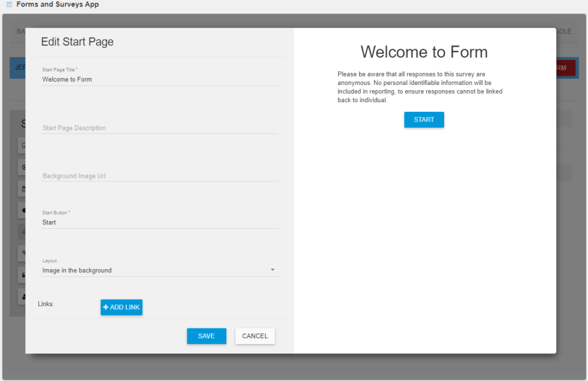
Task: Click the anonymous responses description text
Action: click(x=420, y=87)
